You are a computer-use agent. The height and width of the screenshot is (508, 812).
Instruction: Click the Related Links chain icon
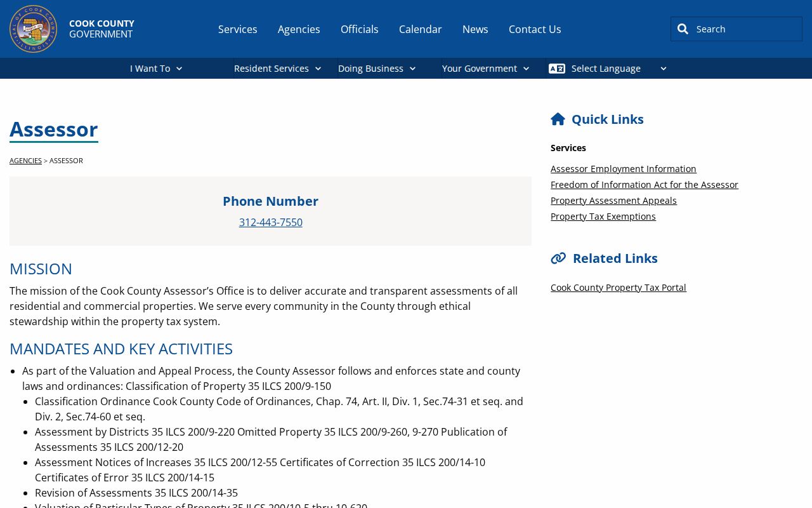[558, 258]
